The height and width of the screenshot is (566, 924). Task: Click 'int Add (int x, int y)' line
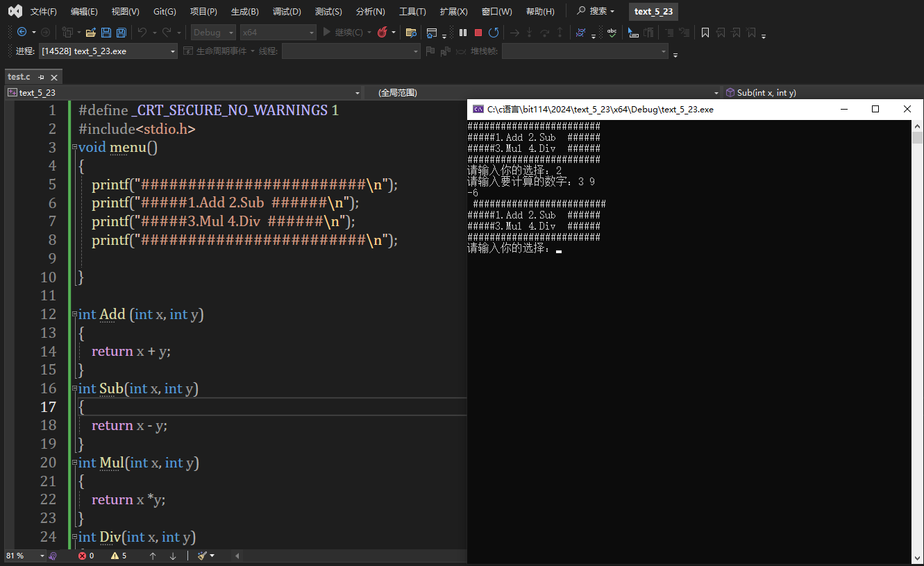141,314
